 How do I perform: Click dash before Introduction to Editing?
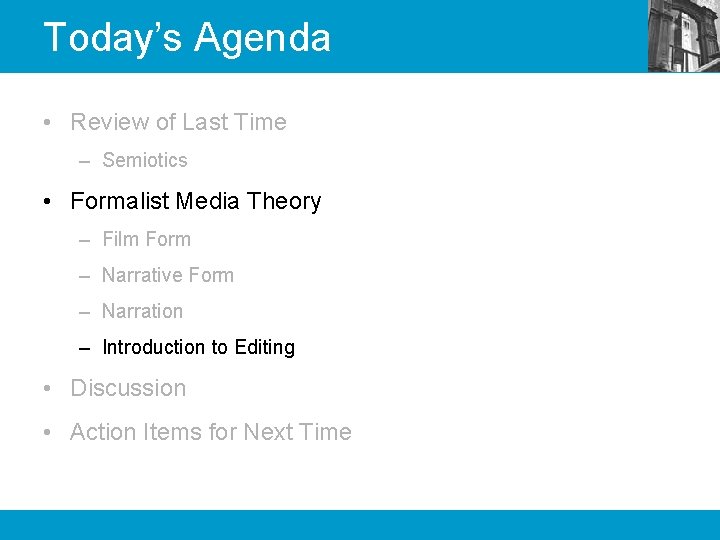pos(84,349)
